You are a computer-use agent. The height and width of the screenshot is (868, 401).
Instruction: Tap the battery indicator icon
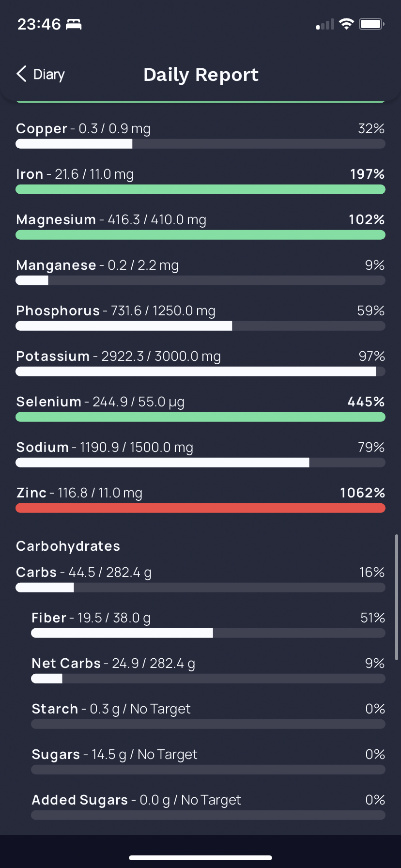point(371,24)
